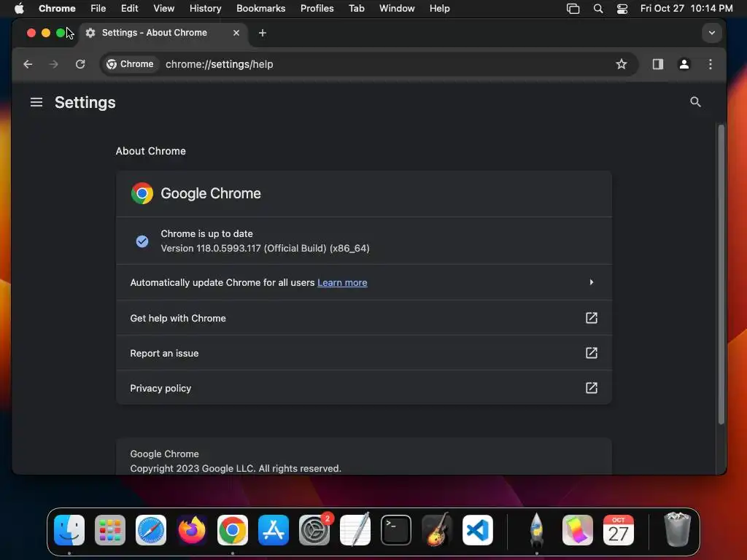Launch GarageBand from the Dock
Screen dimensions: 747x560
[x=437, y=530]
